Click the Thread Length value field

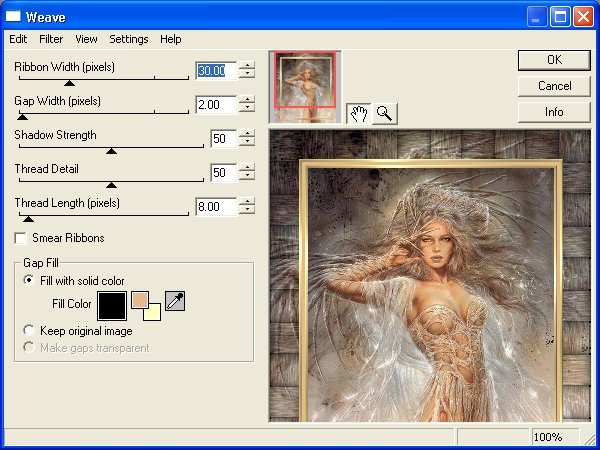pos(216,207)
